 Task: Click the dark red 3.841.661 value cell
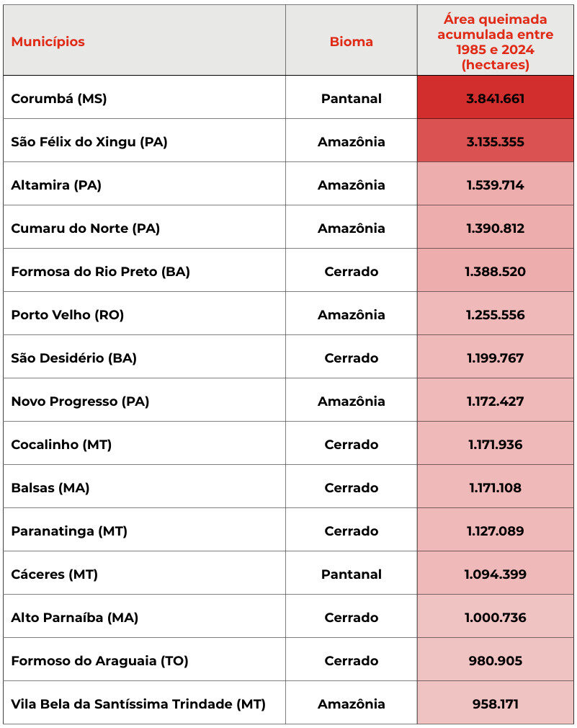coord(495,99)
